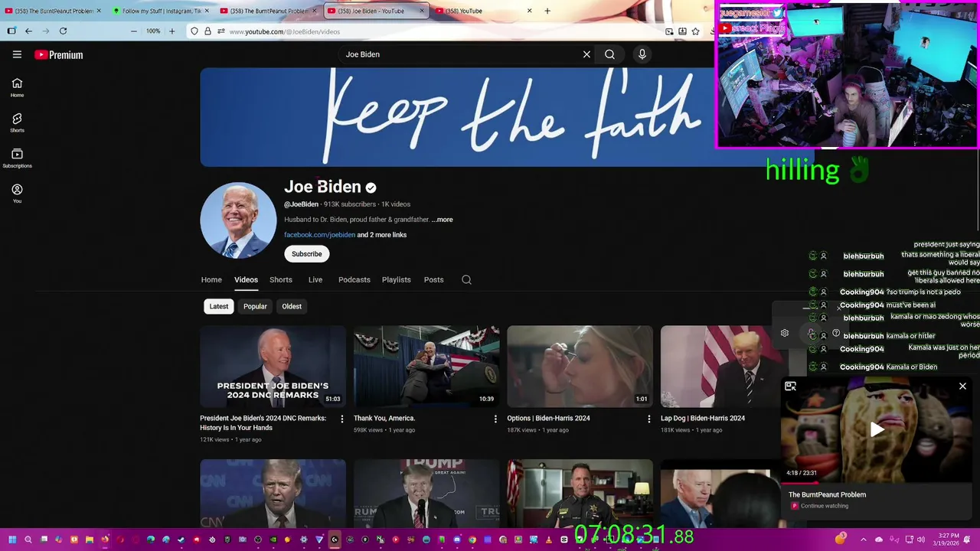The width and height of the screenshot is (980, 551).
Task: Switch to the channel Shorts tab
Action: pyautogui.click(x=281, y=280)
